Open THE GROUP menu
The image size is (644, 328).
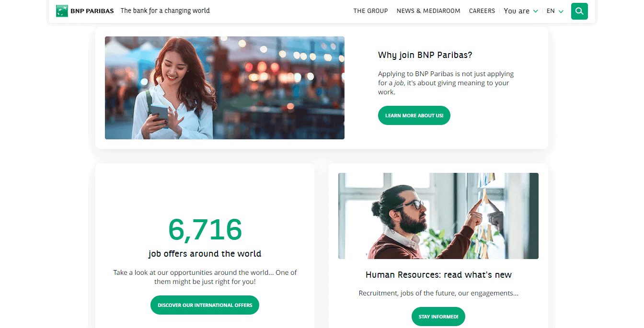pyautogui.click(x=370, y=11)
